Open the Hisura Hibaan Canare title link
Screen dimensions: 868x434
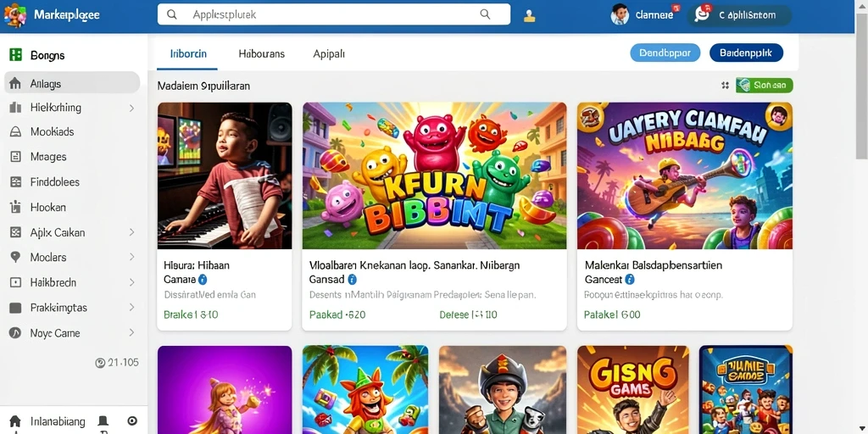[197, 272]
